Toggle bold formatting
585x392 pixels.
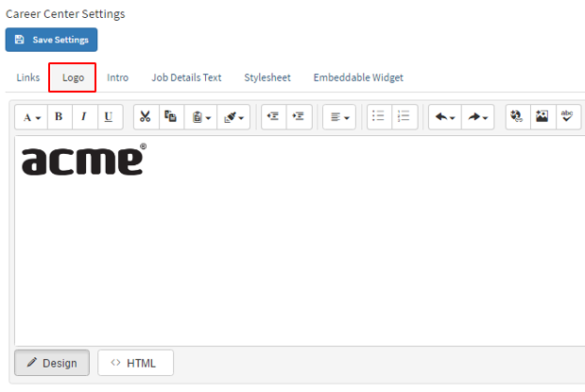point(59,117)
